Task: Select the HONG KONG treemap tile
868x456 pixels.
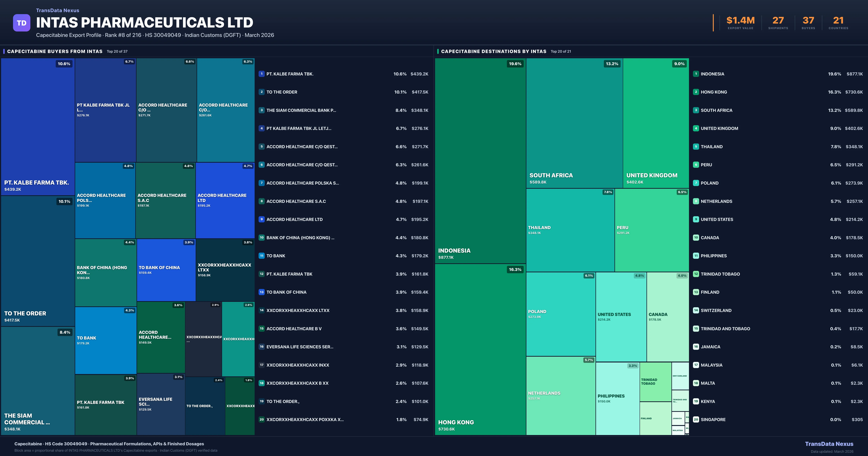Action: 480,349
